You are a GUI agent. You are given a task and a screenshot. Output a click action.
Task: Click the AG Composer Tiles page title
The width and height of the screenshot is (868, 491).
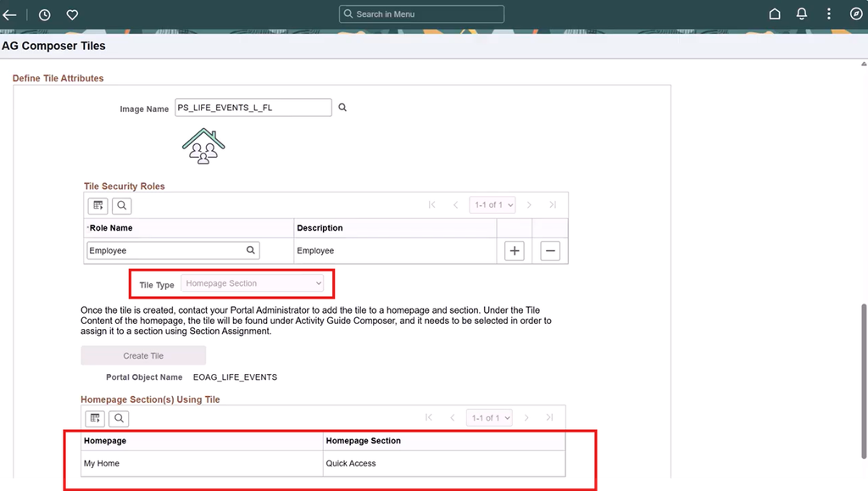(53, 46)
